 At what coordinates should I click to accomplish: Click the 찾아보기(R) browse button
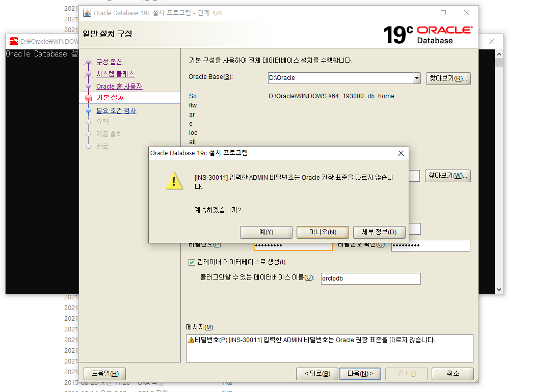pyautogui.click(x=448, y=78)
